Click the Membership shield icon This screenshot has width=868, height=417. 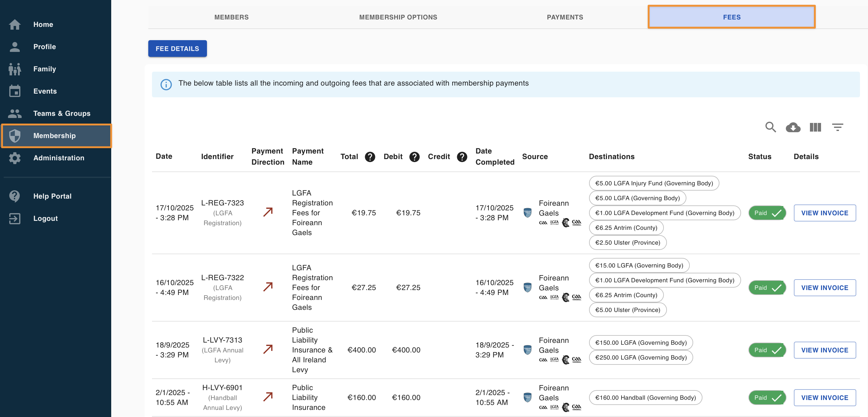15,135
